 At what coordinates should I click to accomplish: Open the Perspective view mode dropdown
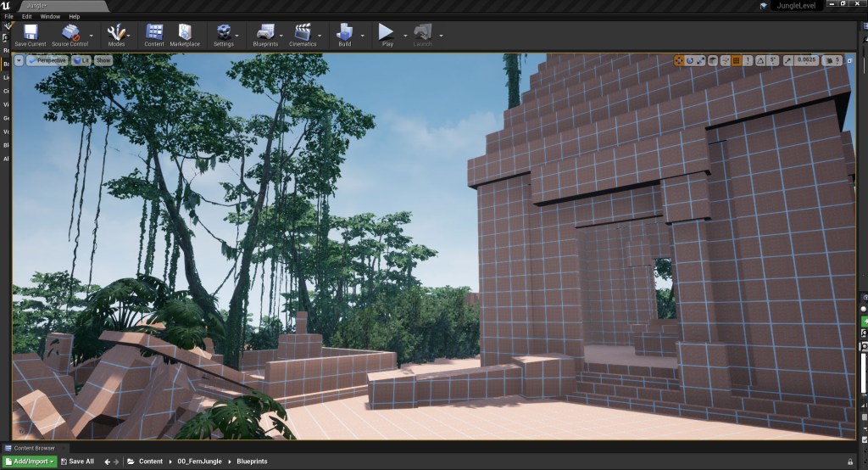pyautogui.click(x=47, y=60)
